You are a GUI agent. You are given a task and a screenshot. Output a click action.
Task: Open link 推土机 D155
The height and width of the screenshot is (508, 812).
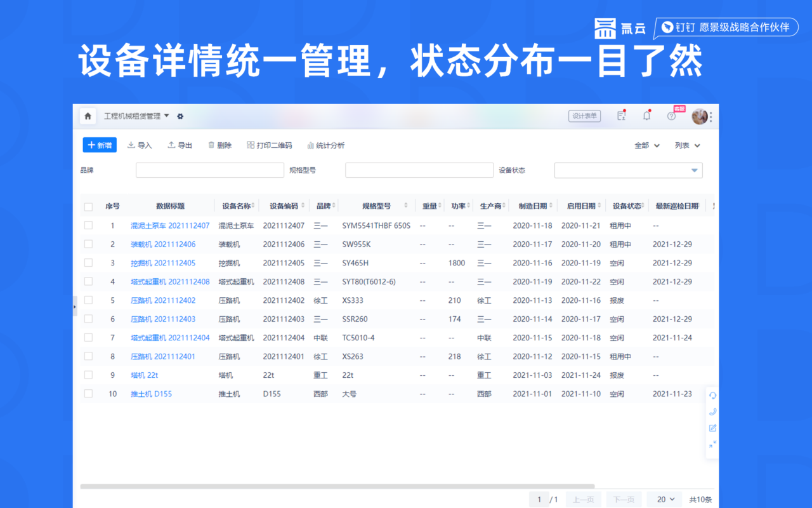pyautogui.click(x=151, y=394)
